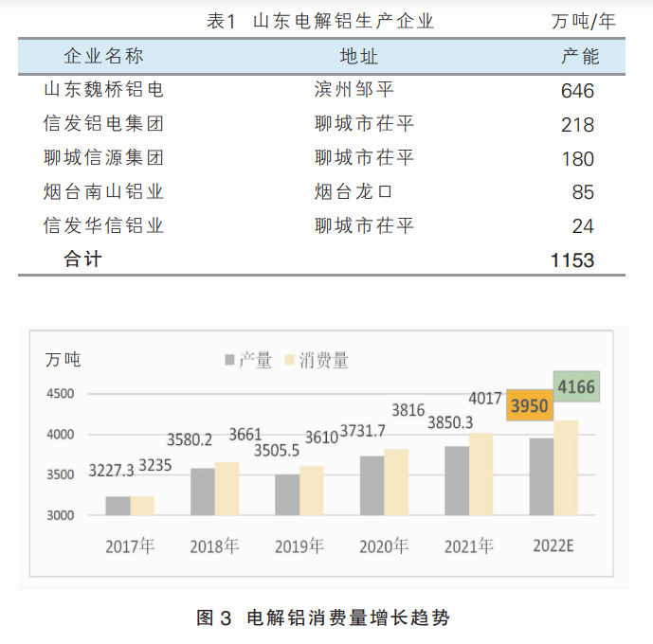
Task: Click the data label 3661
Action: [245, 435]
